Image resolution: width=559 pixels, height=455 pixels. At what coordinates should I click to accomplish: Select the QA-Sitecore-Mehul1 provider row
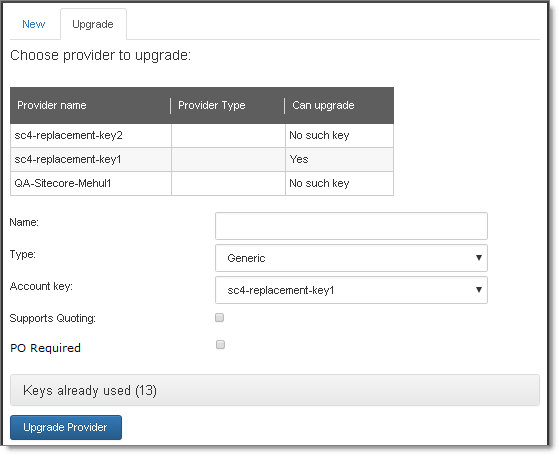pos(202,183)
